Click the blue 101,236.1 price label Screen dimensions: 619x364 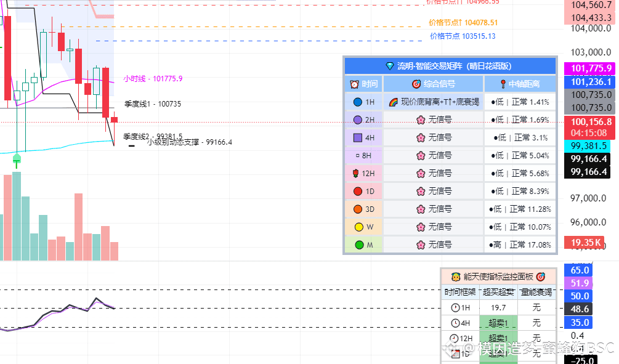point(591,82)
